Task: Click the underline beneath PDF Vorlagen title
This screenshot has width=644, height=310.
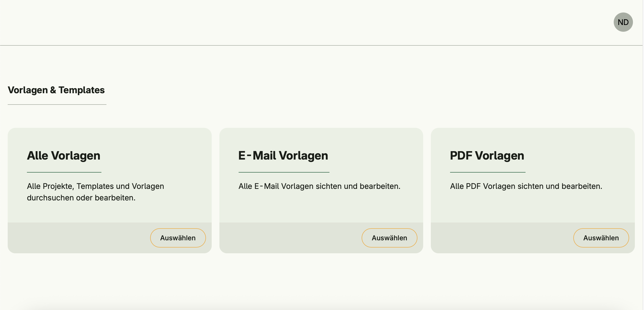Action: click(488, 172)
